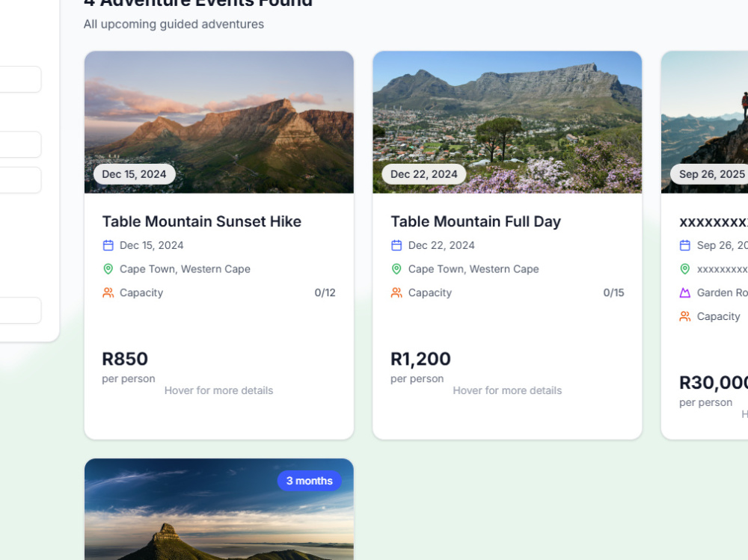
Task: Click location pin icon on third card
Action: tap(685, 269)
